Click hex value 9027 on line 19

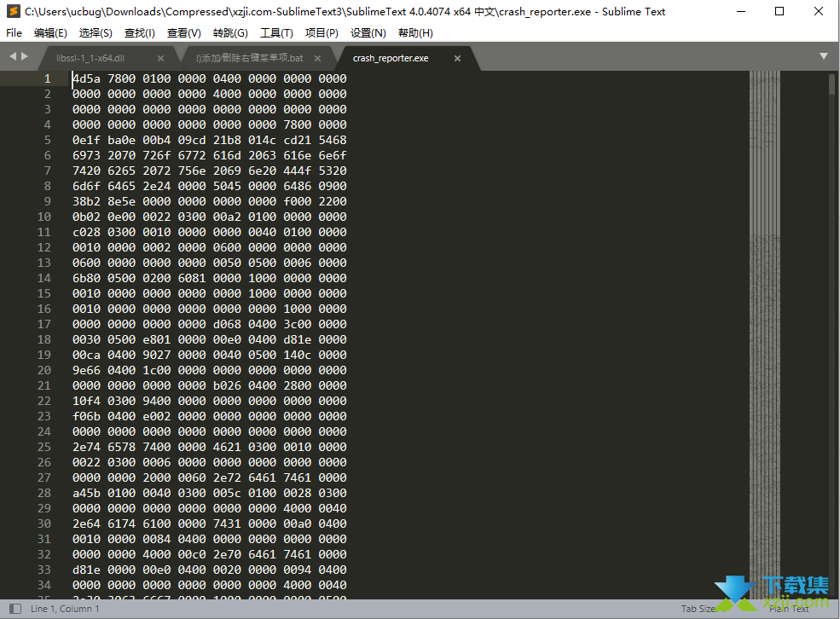[156, 355]
